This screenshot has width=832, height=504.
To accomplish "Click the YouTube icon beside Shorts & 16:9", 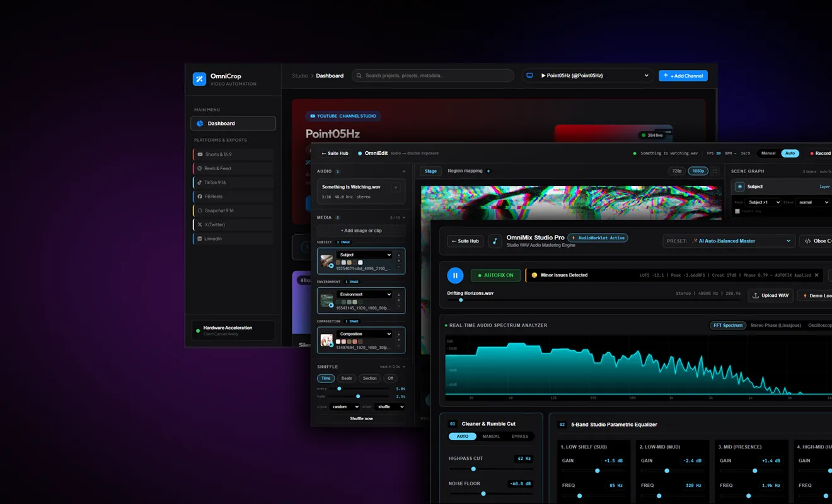I will coord(200,154).
